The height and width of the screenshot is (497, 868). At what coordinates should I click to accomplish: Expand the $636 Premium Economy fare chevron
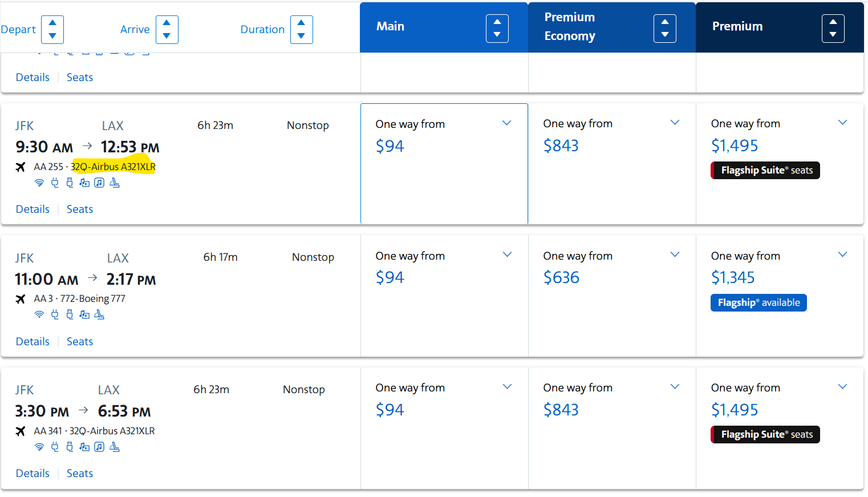pos(675,254)
